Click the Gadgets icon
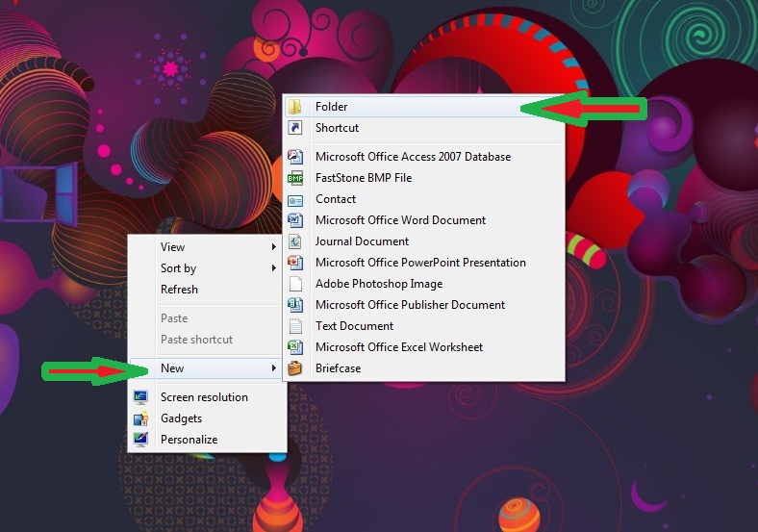The width and height of the screenshot is (758, 532). (140, 418)
